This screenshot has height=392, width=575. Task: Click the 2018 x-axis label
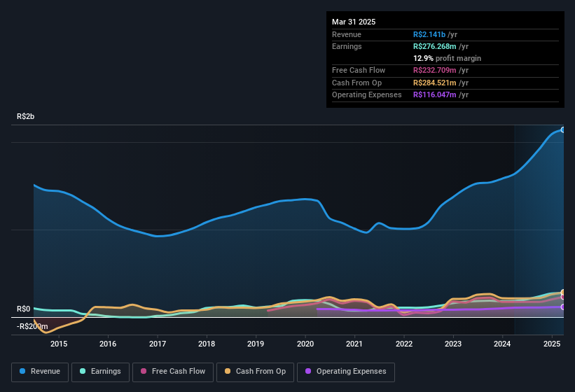[x=207, y=344]
